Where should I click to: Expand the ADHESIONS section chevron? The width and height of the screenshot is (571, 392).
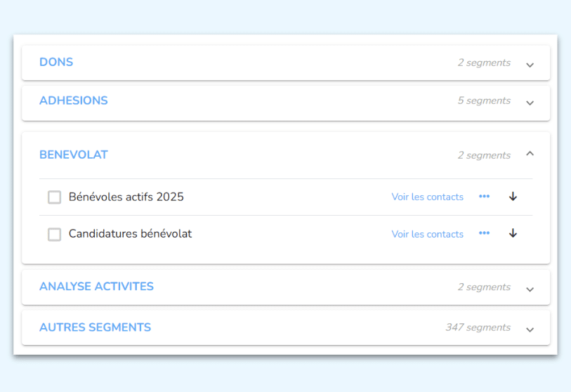[x=530, y=103]
